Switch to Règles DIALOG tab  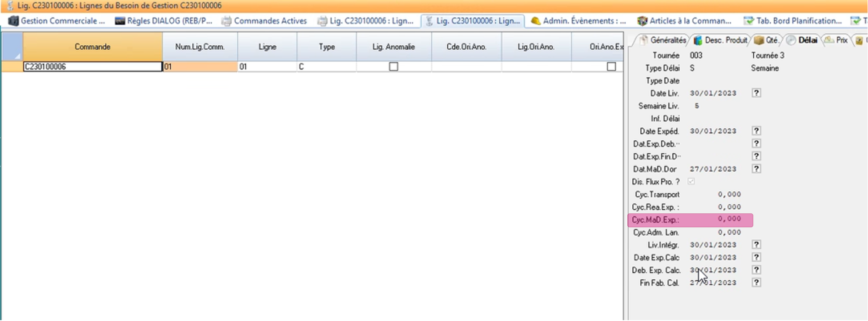(164, 21)
